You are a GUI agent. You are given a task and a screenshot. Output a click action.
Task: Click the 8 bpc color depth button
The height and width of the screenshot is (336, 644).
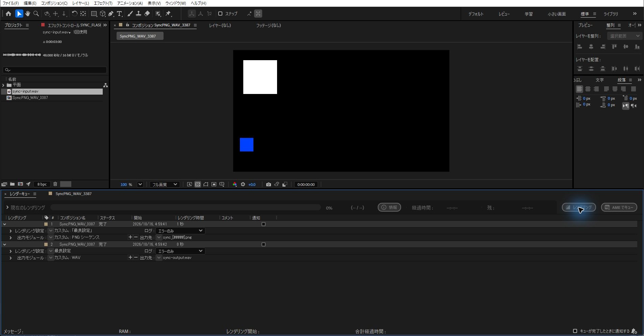click(x=42, y=184)
